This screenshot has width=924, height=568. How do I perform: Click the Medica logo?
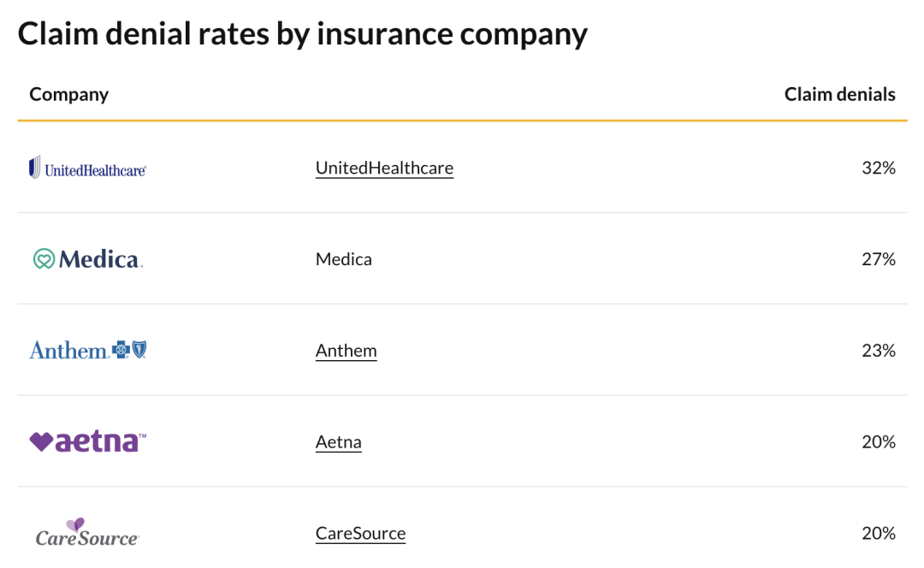tap(87, 259)
